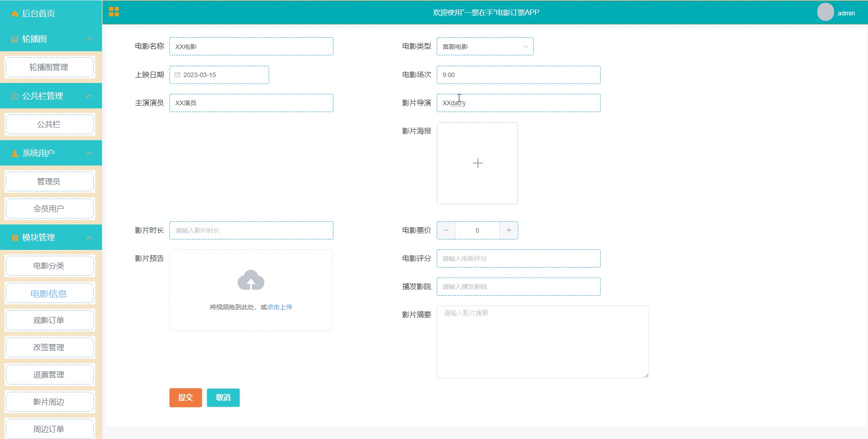Viewport: 868px width, 439px height.
Task: Click the orange grid menu icon in header
Action: coord(114,12)
